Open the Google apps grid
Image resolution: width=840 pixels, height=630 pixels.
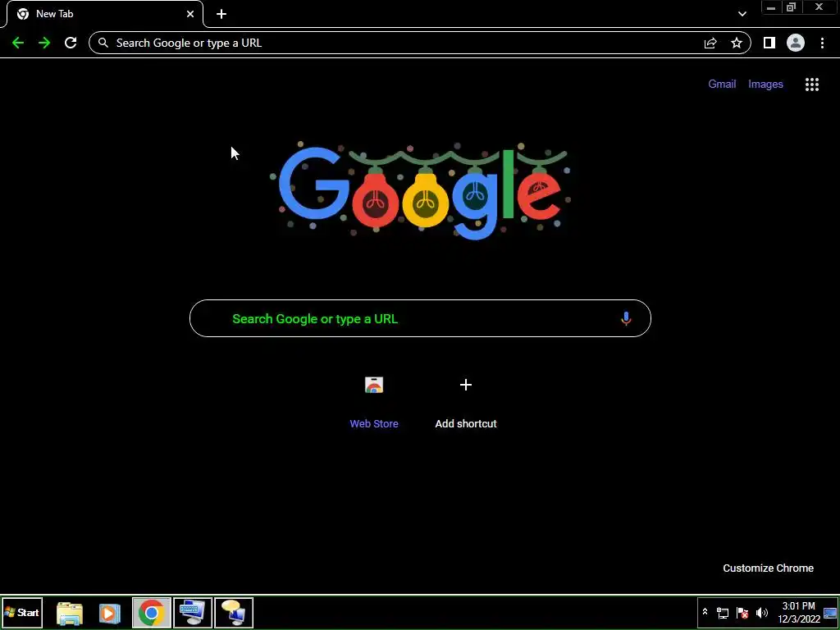812,84
